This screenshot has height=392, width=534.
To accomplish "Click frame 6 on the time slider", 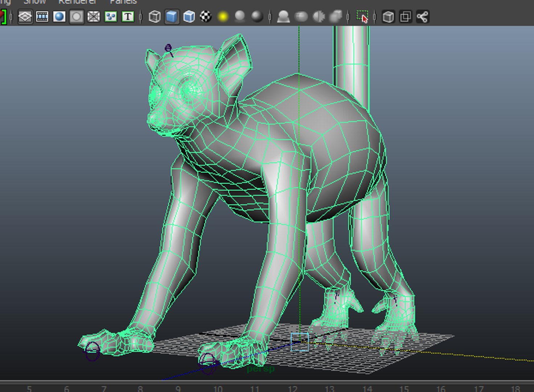I will 66,389.
